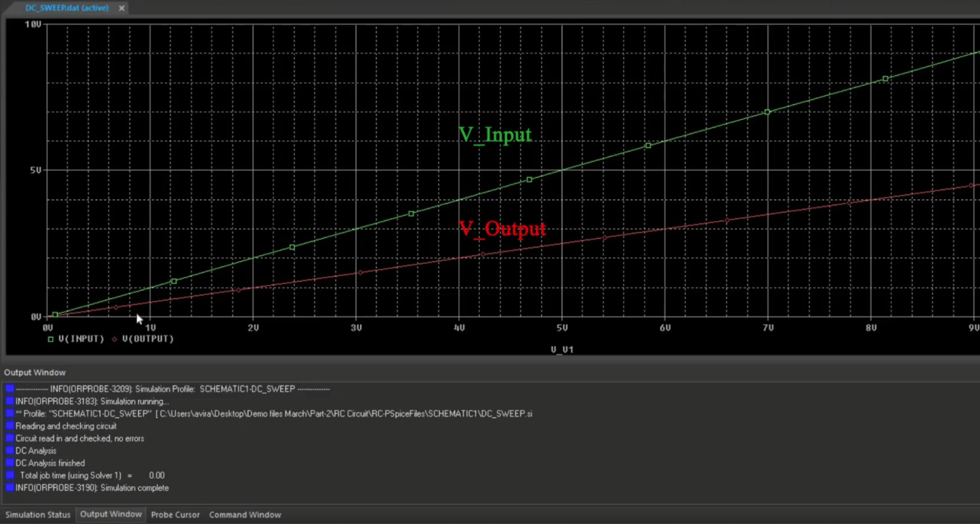Switch to the Command Window tab
Image resolution: width=980 pixels, height=524 pixels.
click(245, 514)
